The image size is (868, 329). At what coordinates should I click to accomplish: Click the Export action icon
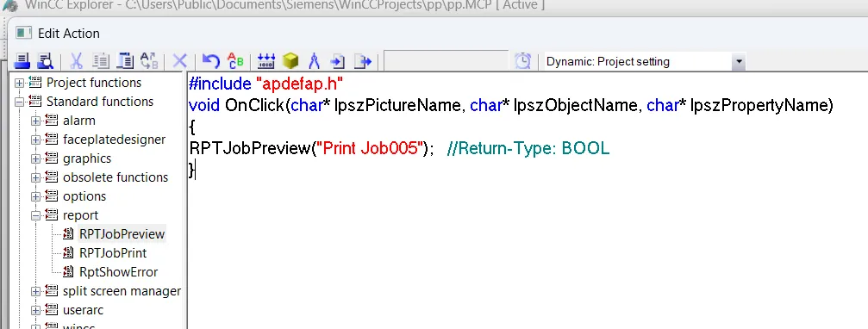pyautogui.click(x=363, y=61)
